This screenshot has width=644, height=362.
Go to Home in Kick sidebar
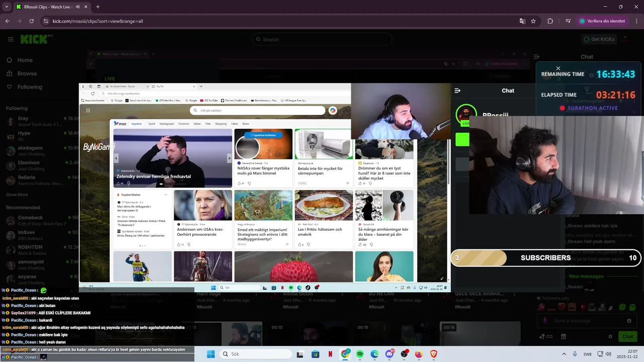click(x=19, y=60)
